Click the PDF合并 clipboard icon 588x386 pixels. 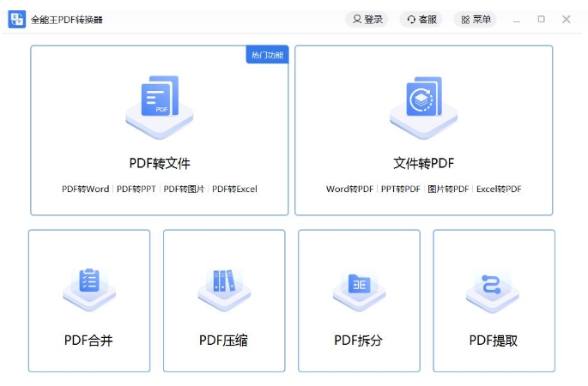89,290
